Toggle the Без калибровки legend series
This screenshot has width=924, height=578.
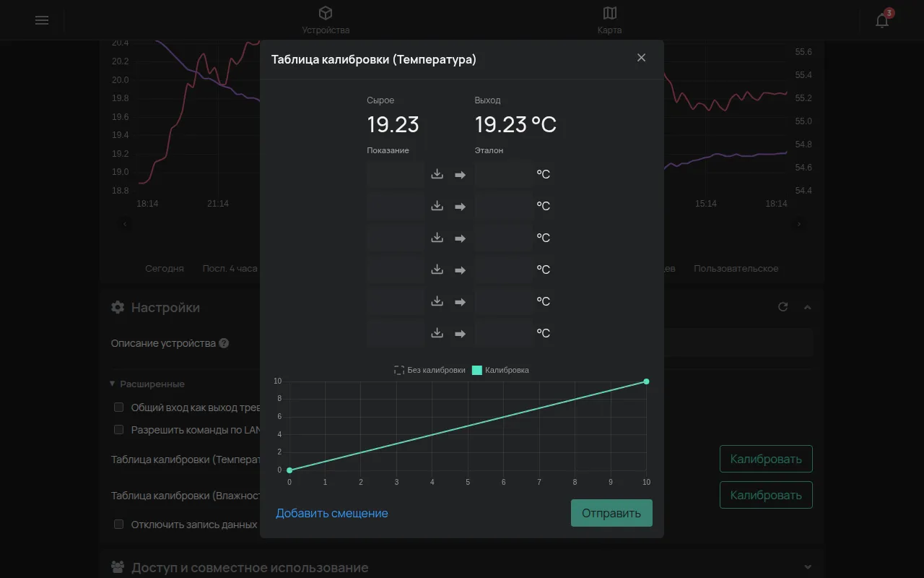pyautogui.click(x=430, y=370)
